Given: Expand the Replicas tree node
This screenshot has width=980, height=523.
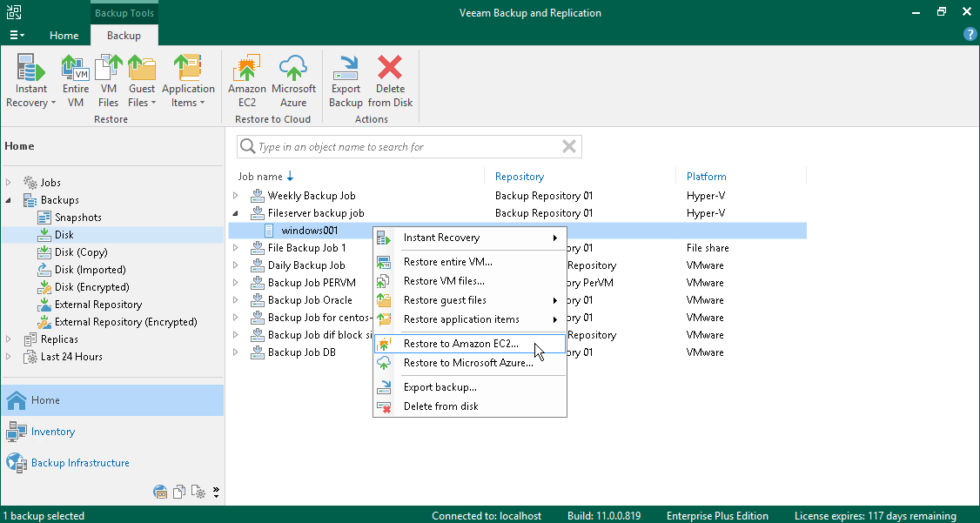Looking at the screenshot, I should (x=8, y=339).
